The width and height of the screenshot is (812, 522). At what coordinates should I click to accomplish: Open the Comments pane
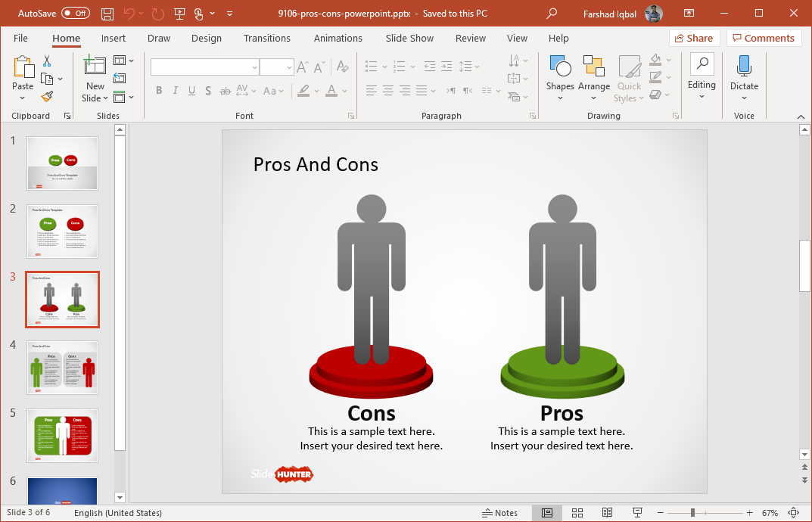(x=764, y=37)
